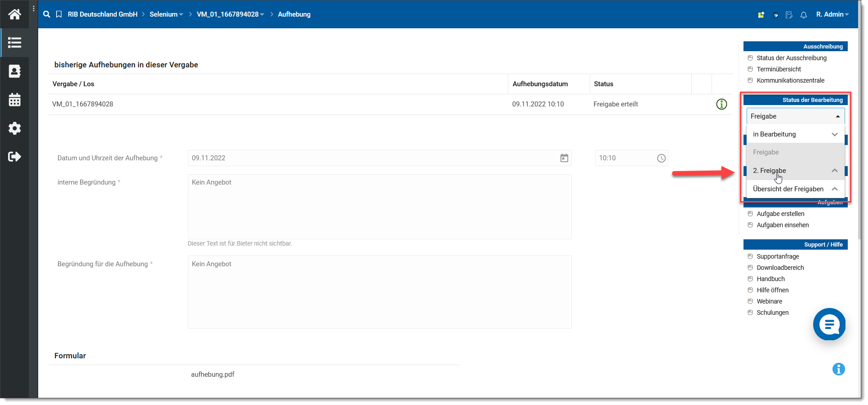Open the calendar icon in the sidebar
Image resolution: width=868 pixels, height=405 pixels.
(14, 100)
